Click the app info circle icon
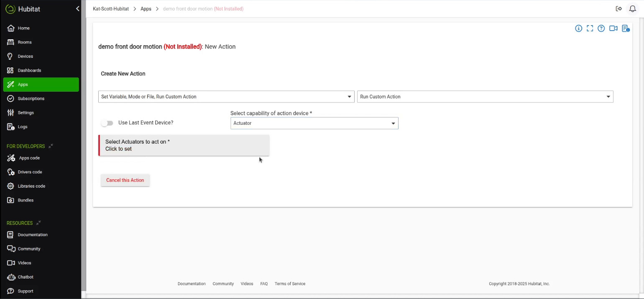The image size is (644, 299). point(578,28)
